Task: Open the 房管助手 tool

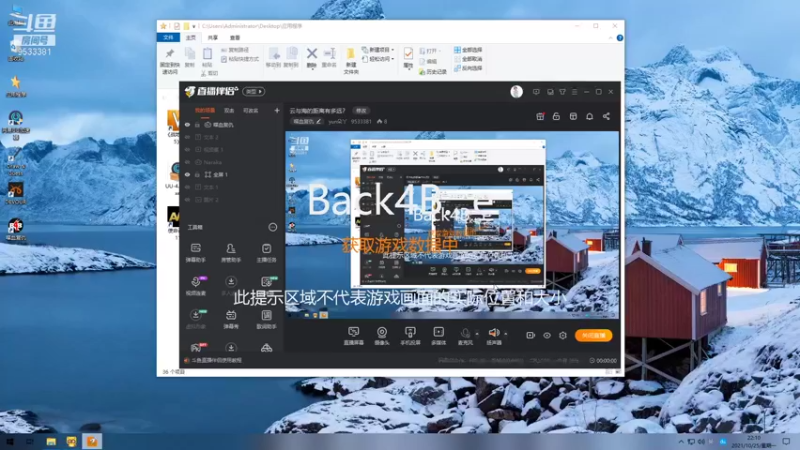Action: pos(231,253)
